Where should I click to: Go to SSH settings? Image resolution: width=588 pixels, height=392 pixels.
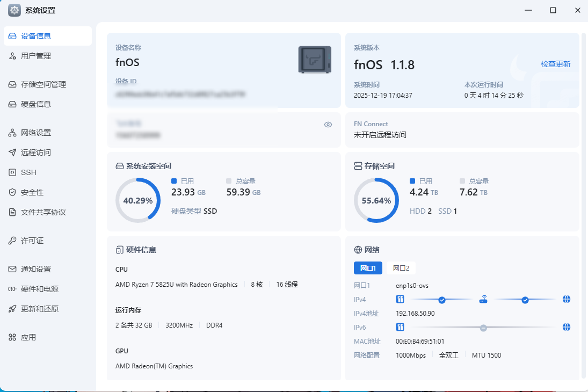coord(28,172)
